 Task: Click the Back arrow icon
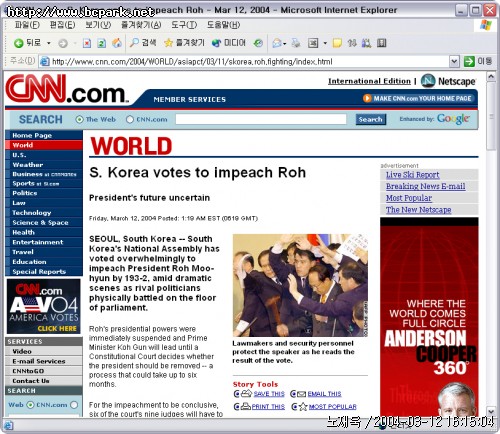click(x=18, y=43)
